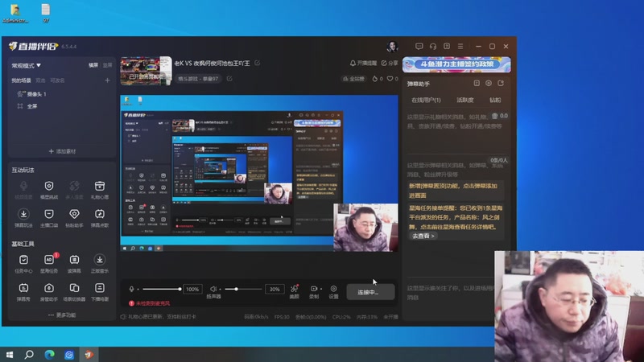The height and width of the screenshot is (362, 644).
Task: Open the 正版音乐 music tool
Action: pos(99,264)
